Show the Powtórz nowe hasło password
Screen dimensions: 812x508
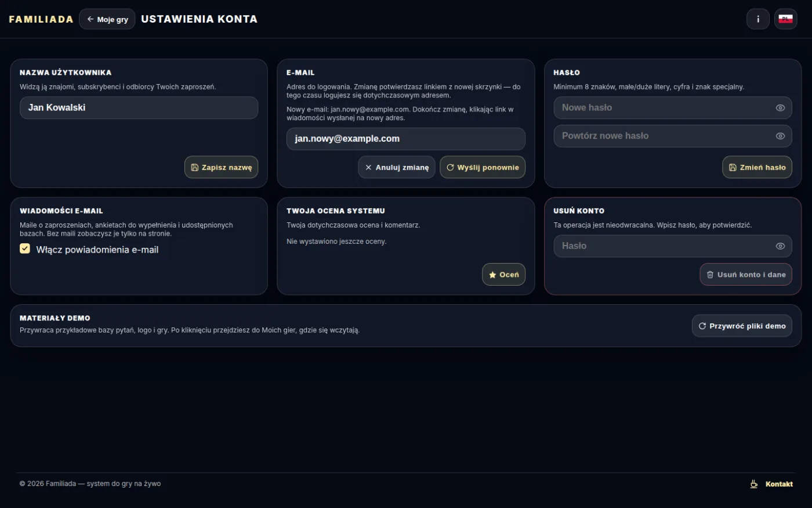pos(780,136)
